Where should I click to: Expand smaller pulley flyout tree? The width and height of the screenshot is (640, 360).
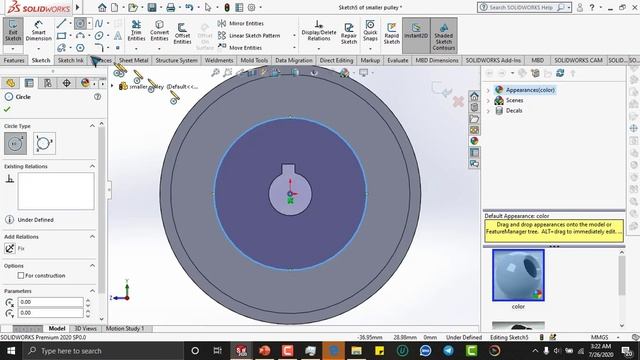tap(112, 86)
